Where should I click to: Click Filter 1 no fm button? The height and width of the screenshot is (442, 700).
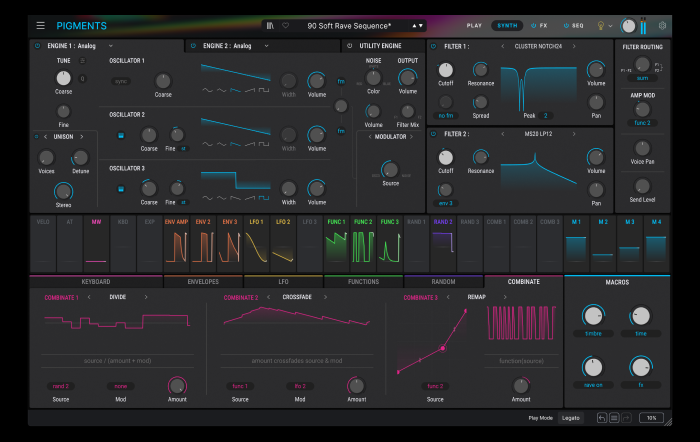pyautogui.click(x=446, y=116)
